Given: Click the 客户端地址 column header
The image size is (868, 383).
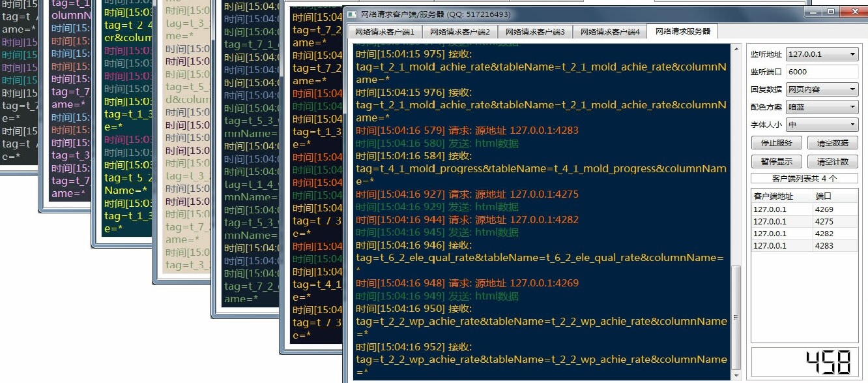Looking at the screenshot, I should coord(782,196).
